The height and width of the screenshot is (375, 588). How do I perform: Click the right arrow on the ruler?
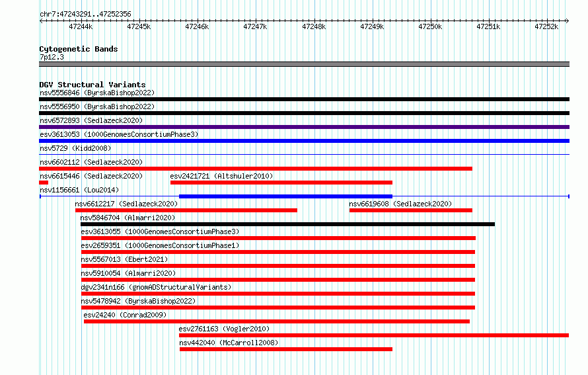[x=568, y=21]
